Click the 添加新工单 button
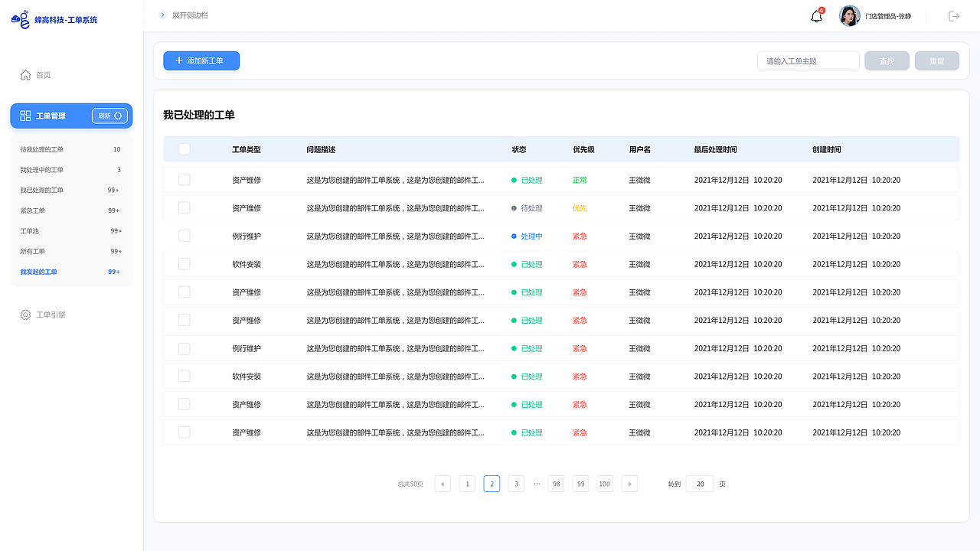980x551 pixels. 201,60
